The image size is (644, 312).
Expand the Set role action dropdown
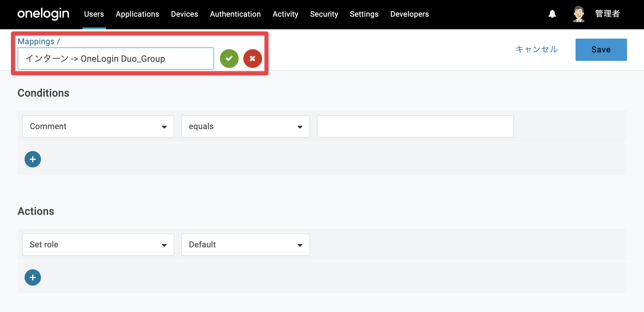pyautogui.click(x=98, y=245)
